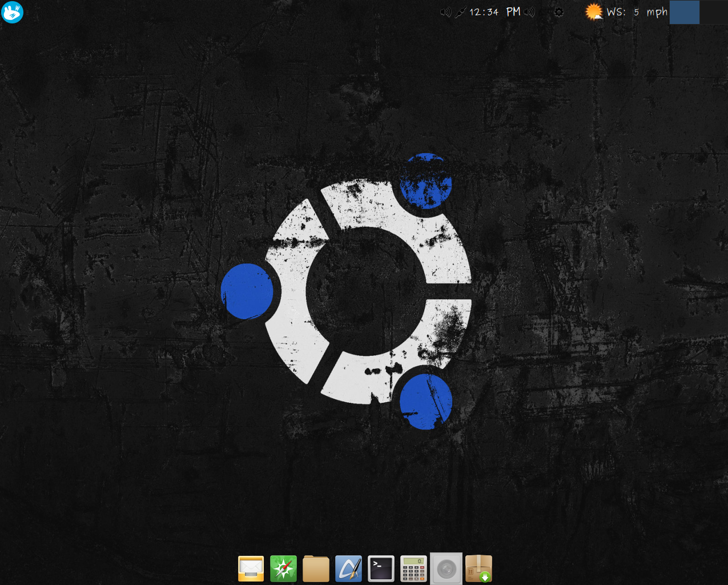Launch the calculator app

(x=413, y=568)
